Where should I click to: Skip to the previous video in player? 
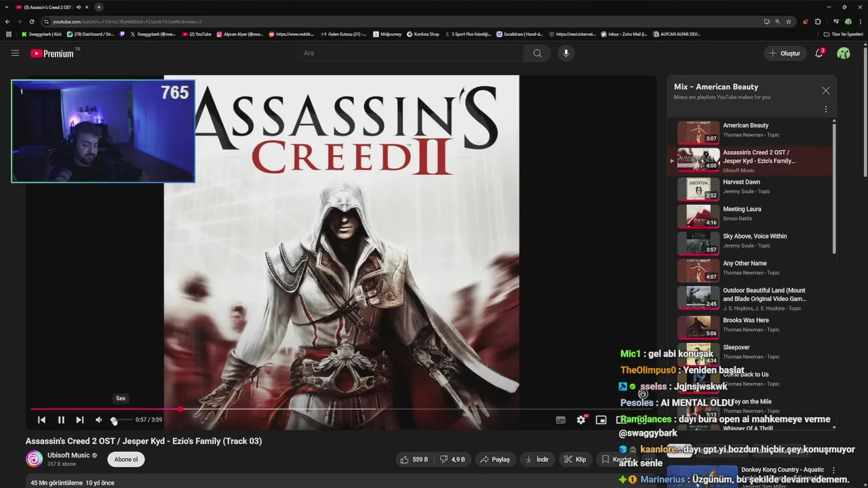tap(41, 420)
